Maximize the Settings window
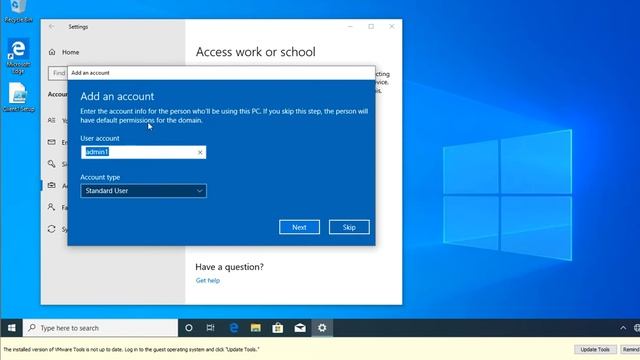 click(x=371, y=27)
